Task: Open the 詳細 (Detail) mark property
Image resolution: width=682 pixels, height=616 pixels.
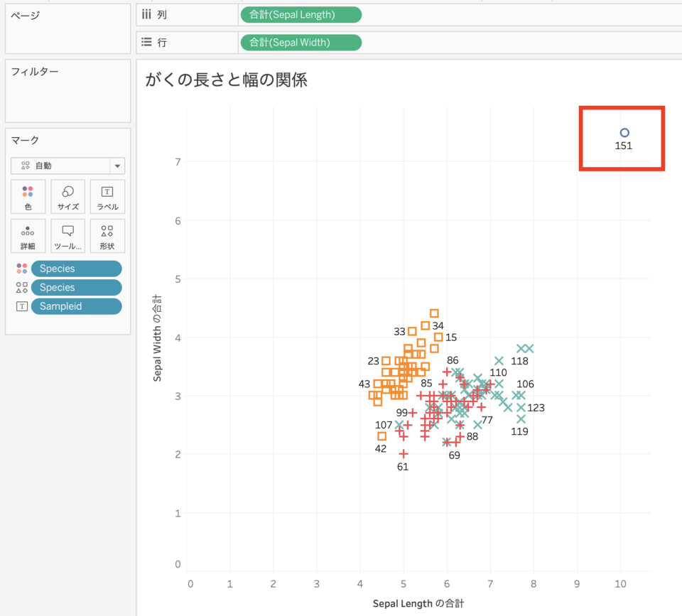Action: (x=28, y=236)
